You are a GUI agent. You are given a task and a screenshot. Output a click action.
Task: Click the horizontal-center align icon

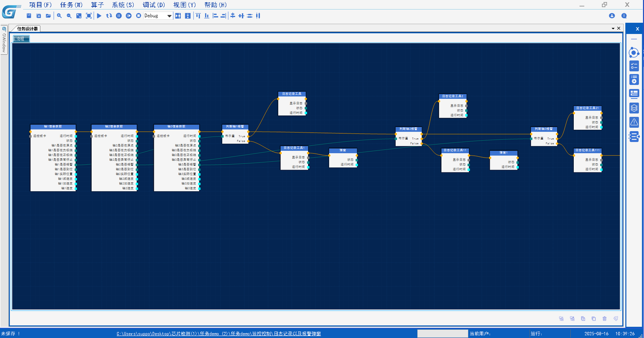pyautogui.click(x=241, y=16)
